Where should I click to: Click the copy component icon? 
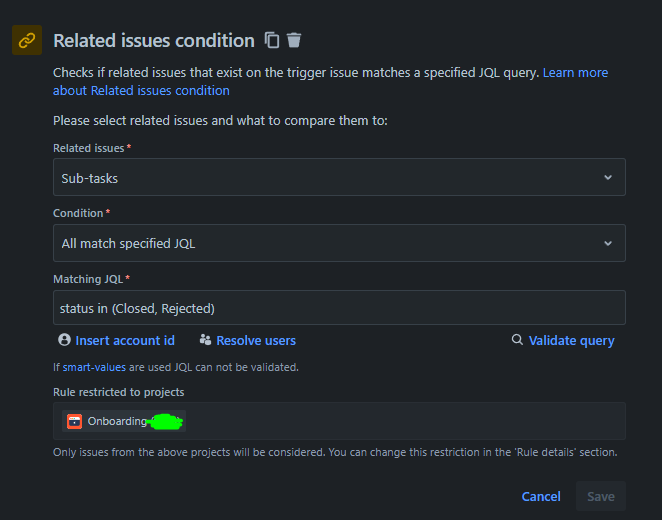(272, 40)
